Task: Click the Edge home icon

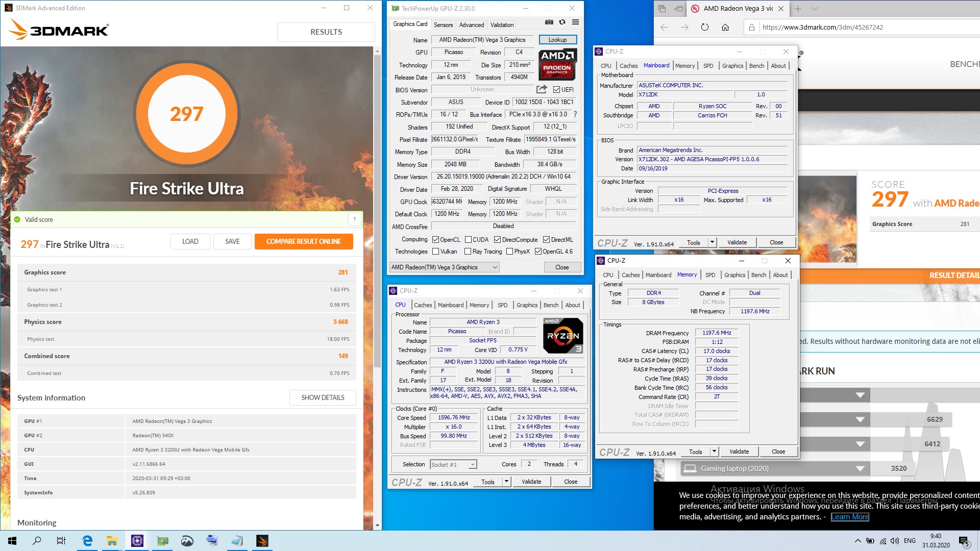Action: (725, 28)
